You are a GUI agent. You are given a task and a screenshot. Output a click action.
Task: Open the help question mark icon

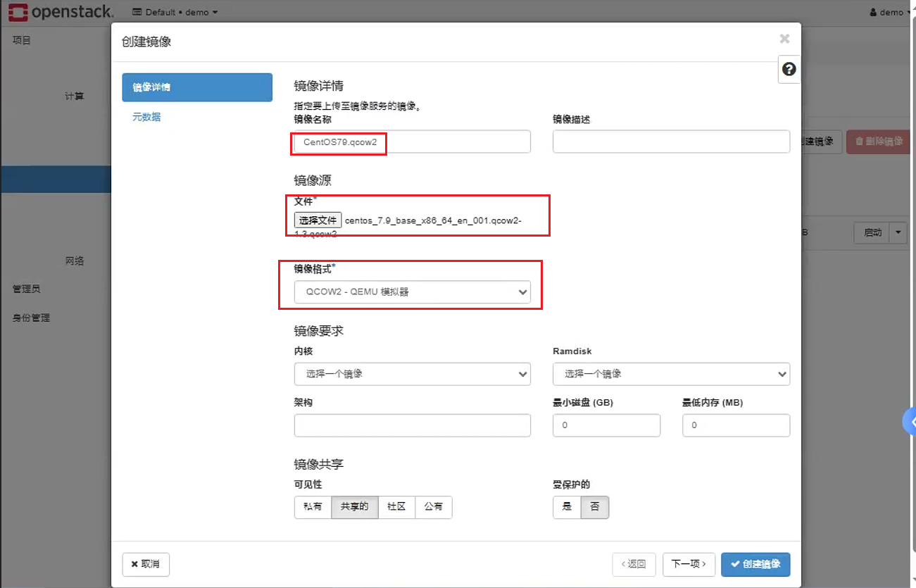pos(789,69)
